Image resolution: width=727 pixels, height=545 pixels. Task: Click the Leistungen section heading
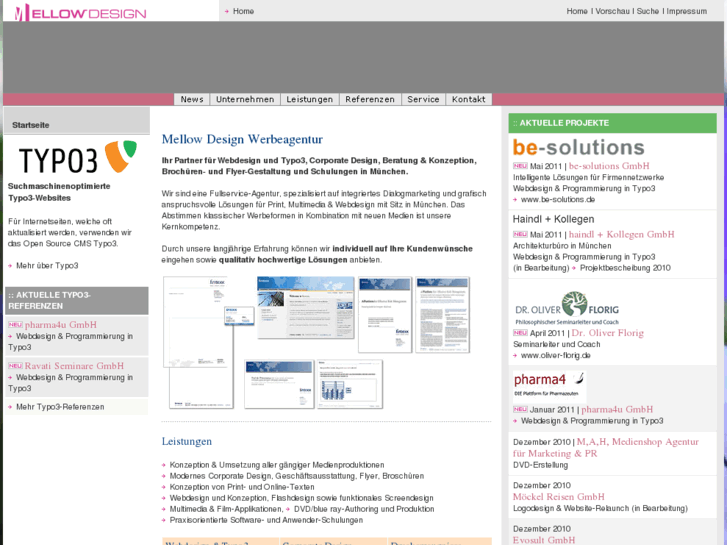tap(186, 442)
